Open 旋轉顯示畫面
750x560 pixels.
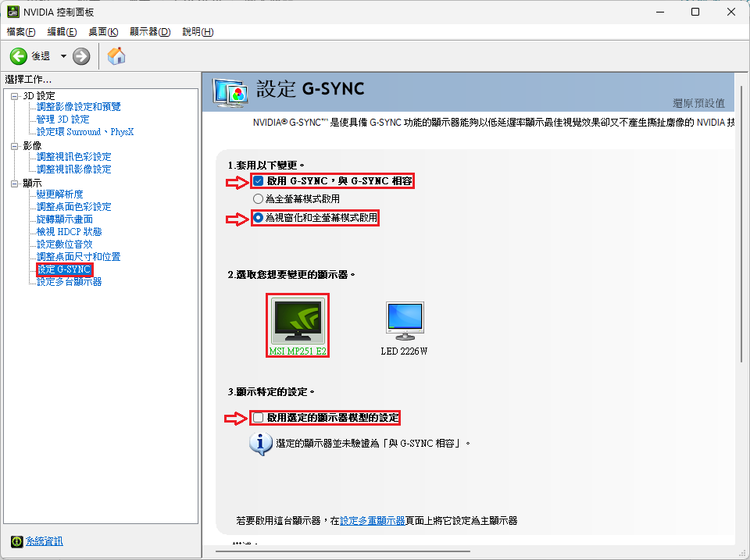[65, 219]
